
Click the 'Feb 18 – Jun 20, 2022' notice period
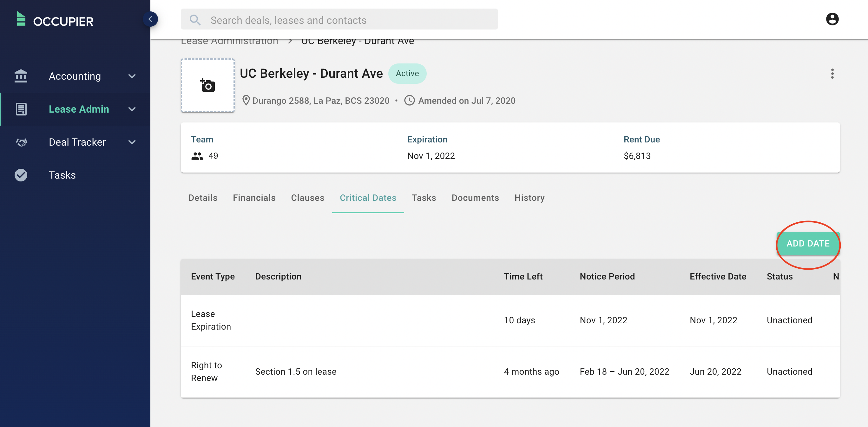coord(624,371)
